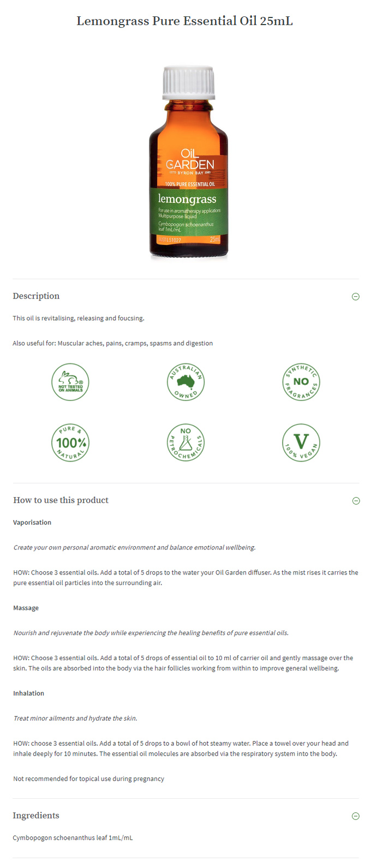Click the Lemongrass Pure Essential Oil 25mL title

coord(185,21)
